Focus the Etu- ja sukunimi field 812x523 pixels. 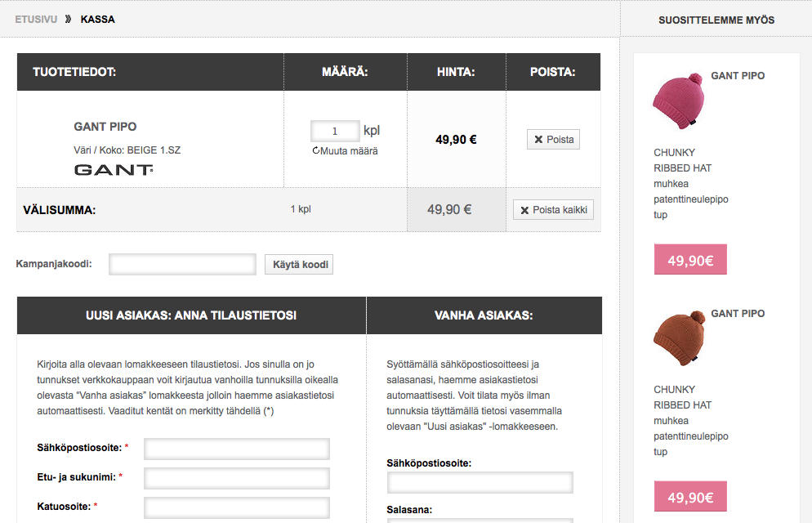237,479
